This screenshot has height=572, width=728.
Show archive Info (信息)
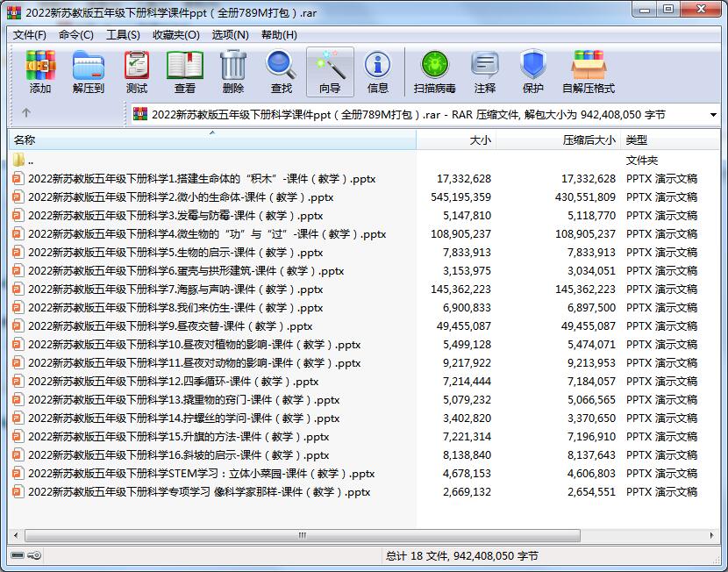click(377, 72)
